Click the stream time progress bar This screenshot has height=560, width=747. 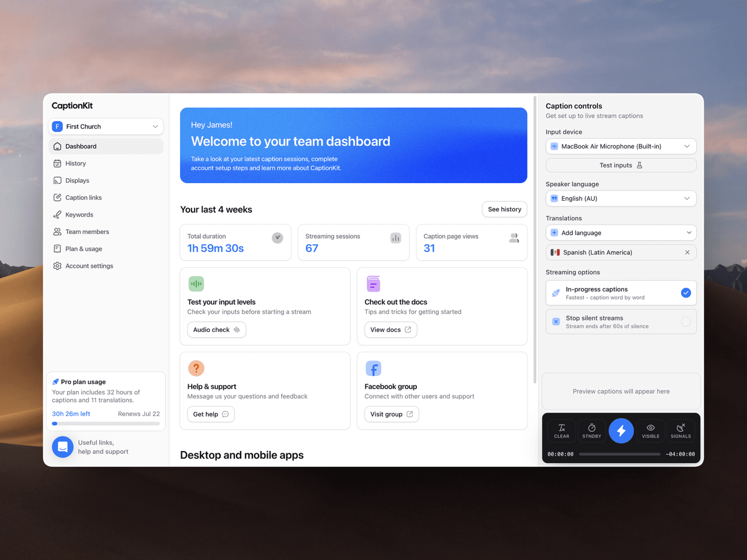pyautogui.click(x=619, y=454)
